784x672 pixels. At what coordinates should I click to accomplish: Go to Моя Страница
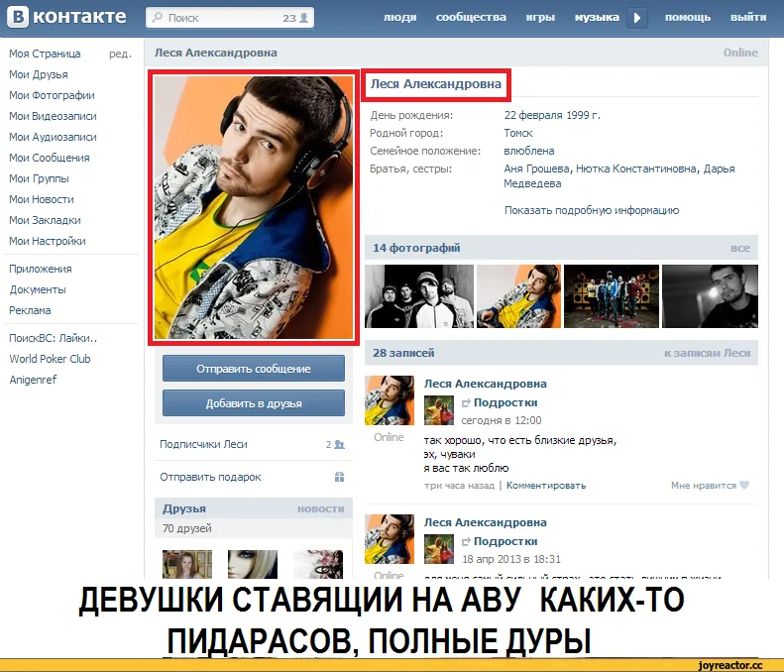tap(45, 54)
